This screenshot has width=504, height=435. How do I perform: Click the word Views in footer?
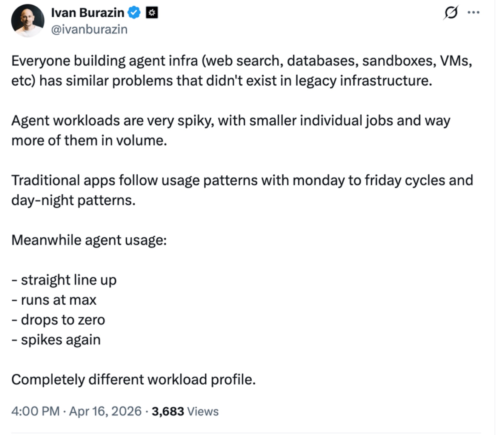tap(203, 411)
